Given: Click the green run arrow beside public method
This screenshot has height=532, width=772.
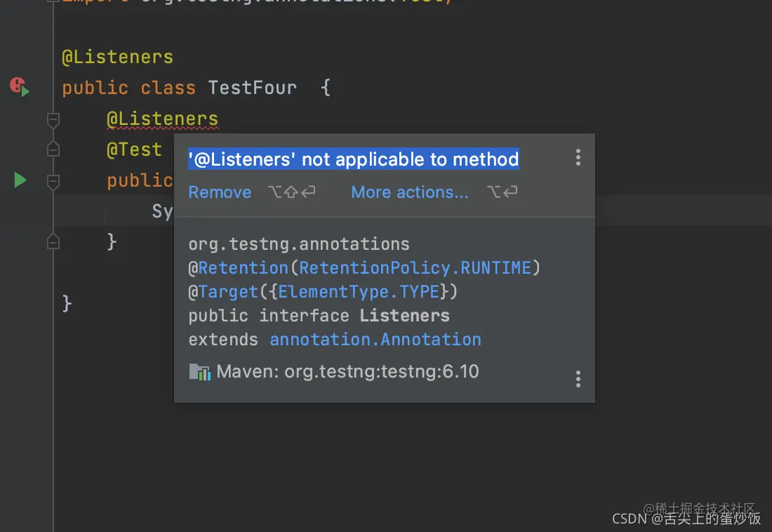Looking at the screenshot, I should pos(20,180).
